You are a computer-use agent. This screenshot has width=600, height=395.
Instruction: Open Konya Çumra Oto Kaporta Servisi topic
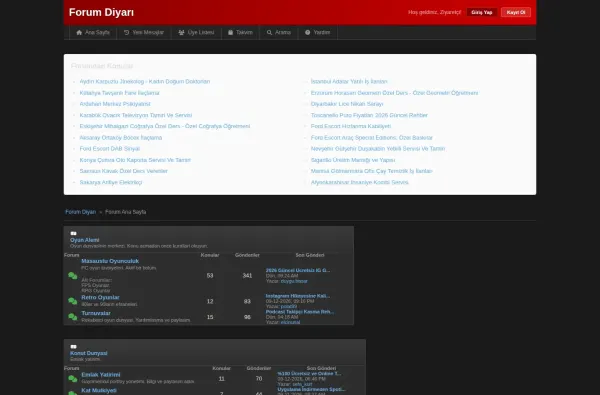point(135,160)
